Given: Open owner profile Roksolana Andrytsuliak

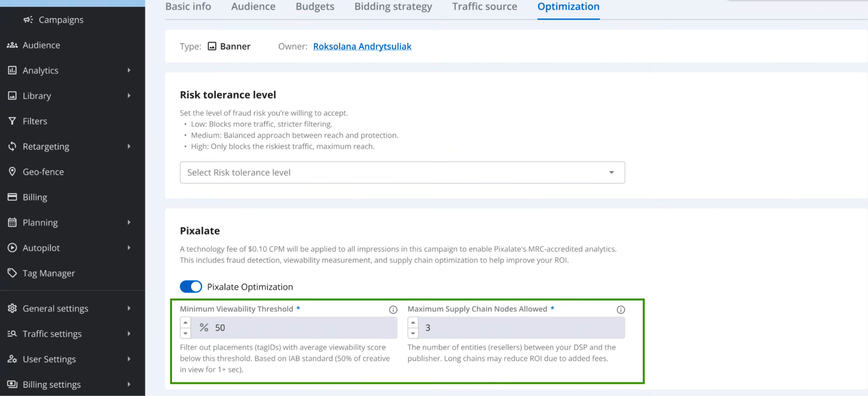Looking at the screenshot, I should click(x=362, y=46).
